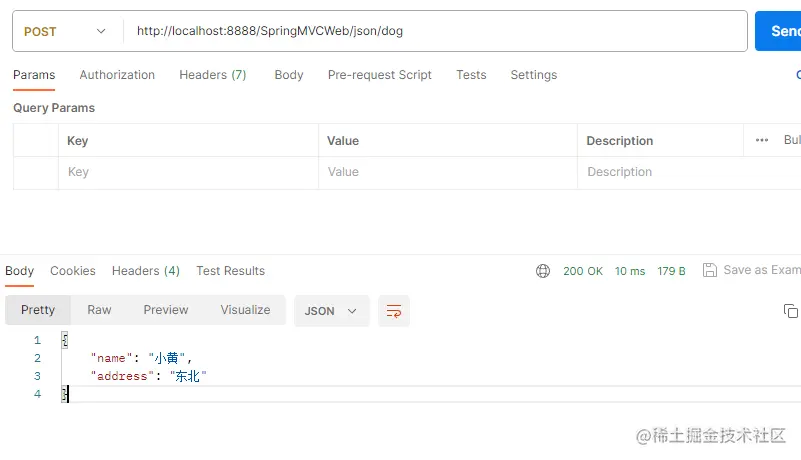Open the POST method dropdown

[x=65, y=31]
